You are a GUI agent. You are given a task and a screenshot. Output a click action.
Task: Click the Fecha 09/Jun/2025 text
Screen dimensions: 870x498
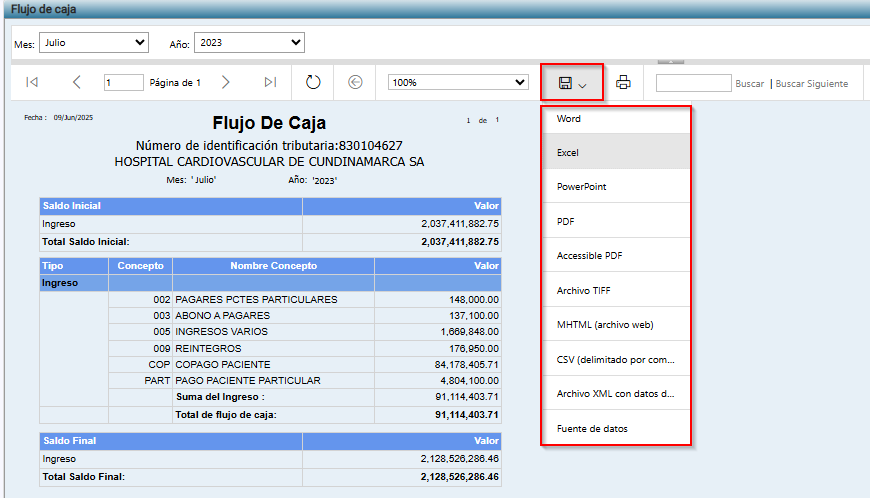coord(58,118)
